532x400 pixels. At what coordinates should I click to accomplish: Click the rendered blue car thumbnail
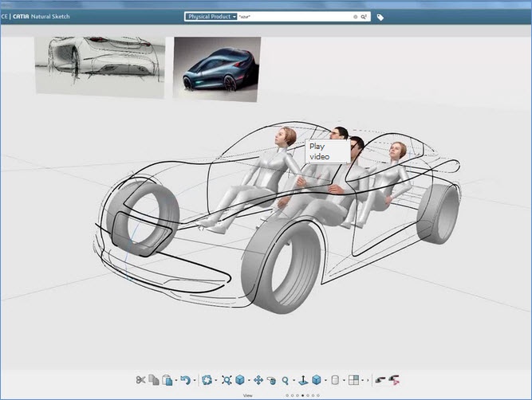pos(217,69)
